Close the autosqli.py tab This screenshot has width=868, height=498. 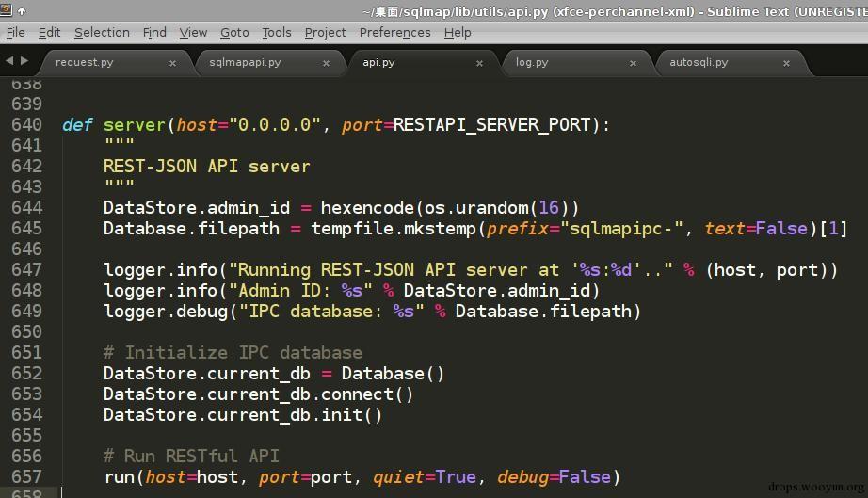pos(787,63)
